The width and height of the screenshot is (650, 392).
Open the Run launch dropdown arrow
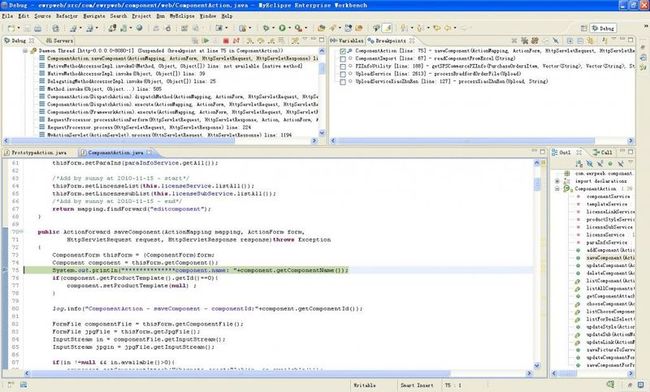tap(289, 28)
